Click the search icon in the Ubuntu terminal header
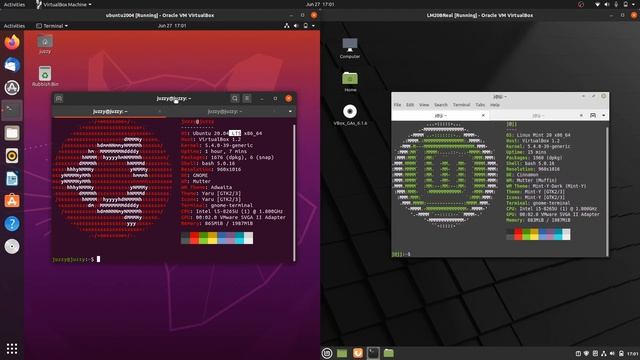 point(235,98)
